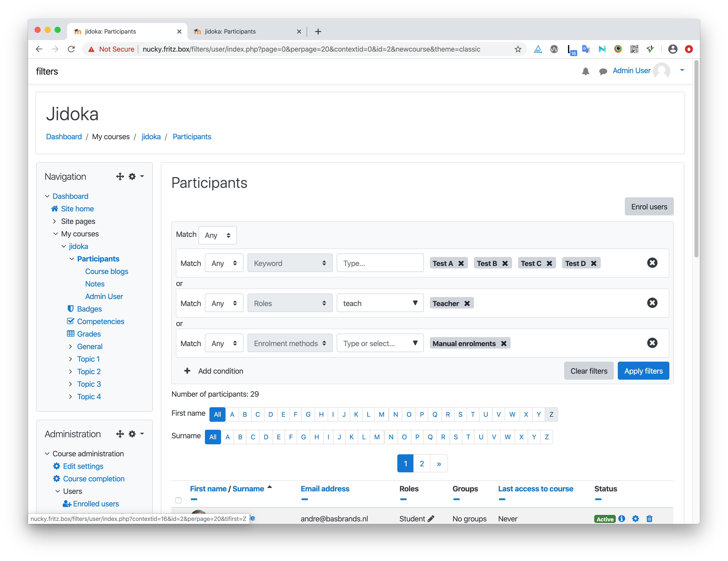Open Match dropdown in the Keyword row
The height and width of the screenshot is (561, 728).
(224, 263)
